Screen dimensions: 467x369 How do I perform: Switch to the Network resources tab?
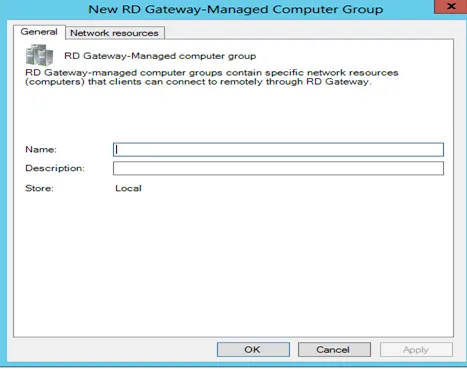(114, 33)
